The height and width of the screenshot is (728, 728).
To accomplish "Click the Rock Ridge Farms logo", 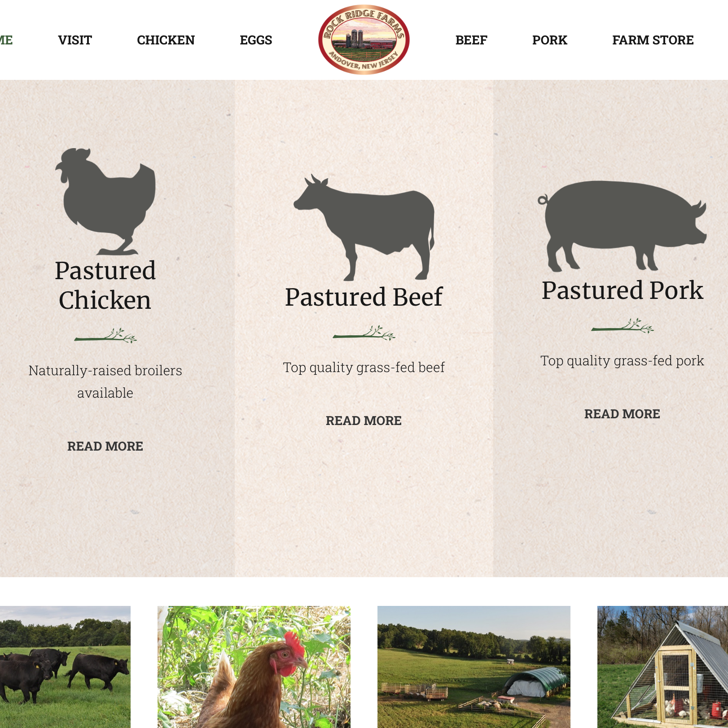I will pyautogui.click(x=364, y=39).
